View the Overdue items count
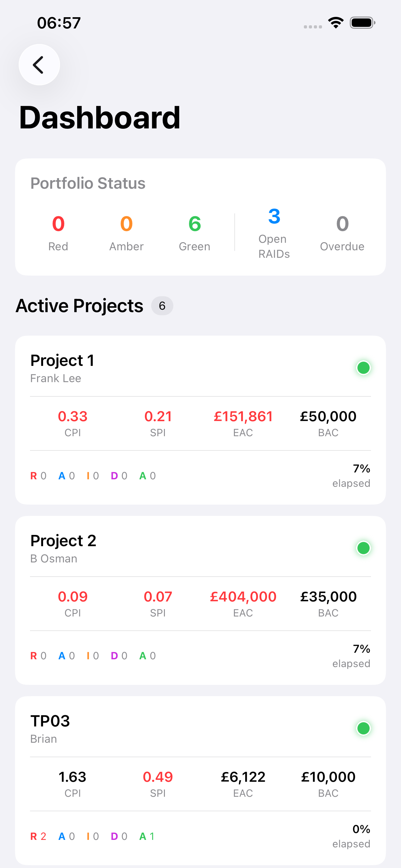This screenshot has width=401, height=868. (342, 224)
